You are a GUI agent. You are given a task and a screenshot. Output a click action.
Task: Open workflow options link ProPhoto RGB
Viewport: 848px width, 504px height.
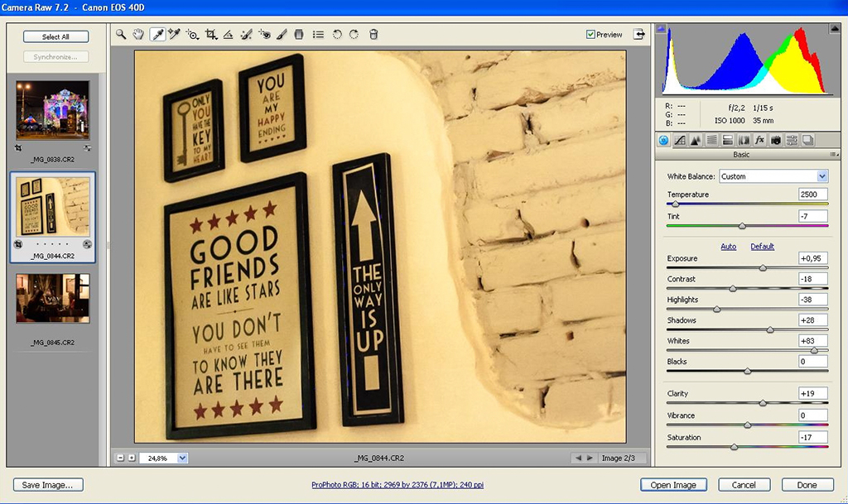[397, 485]
